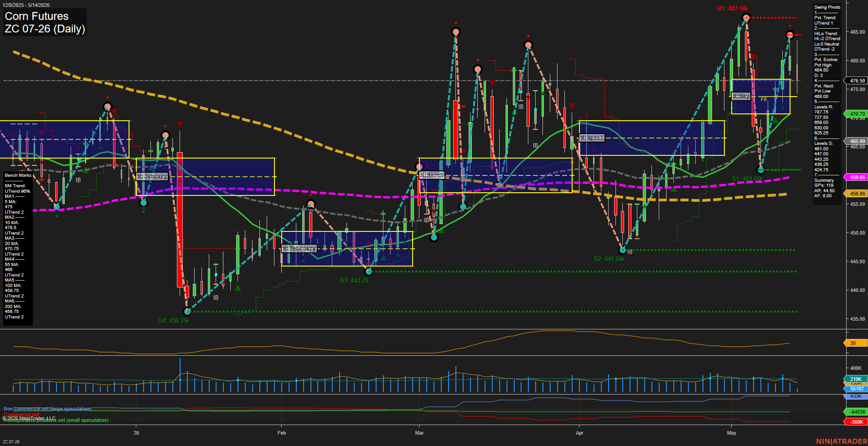Click the Feb label on the time axis
868x446 pixels.
click(x=282, y=433)
